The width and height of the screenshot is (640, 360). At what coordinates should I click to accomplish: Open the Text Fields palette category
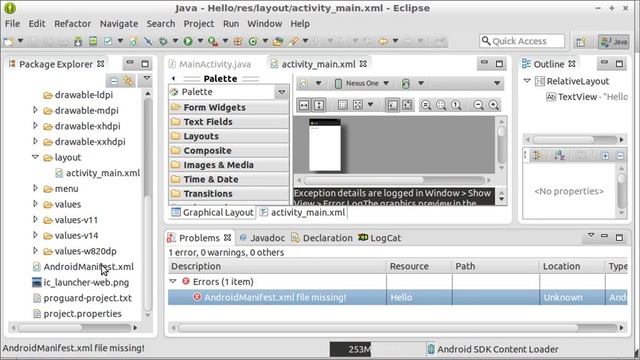(x=229, y=122)
